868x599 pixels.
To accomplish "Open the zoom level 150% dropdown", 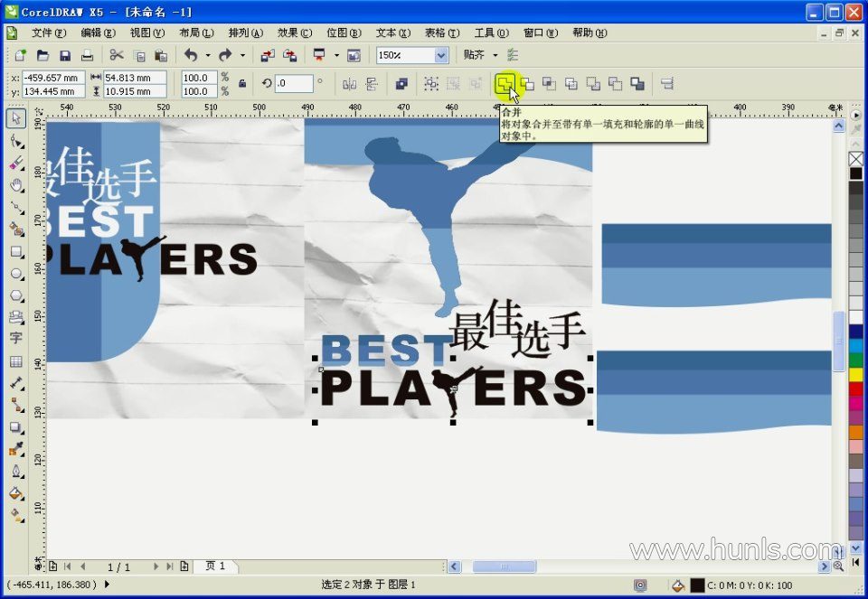I will [440, 55].
